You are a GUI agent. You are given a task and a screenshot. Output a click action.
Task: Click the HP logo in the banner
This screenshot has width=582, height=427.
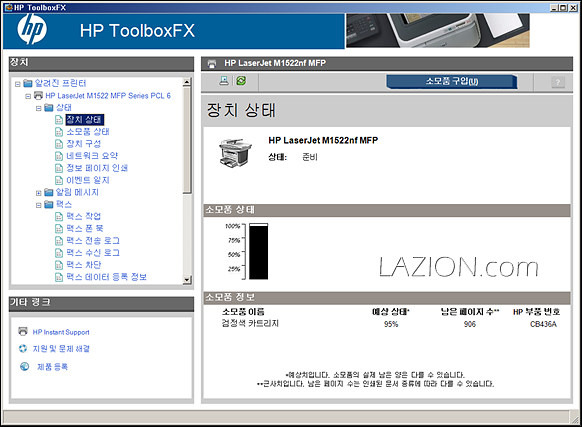32,30
